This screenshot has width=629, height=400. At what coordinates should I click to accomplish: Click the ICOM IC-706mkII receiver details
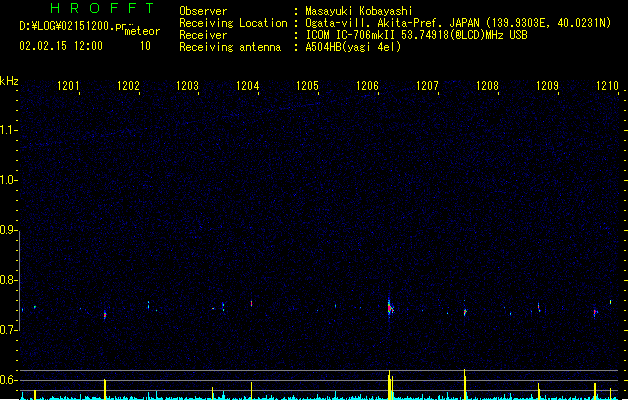[x=416, y=35]
